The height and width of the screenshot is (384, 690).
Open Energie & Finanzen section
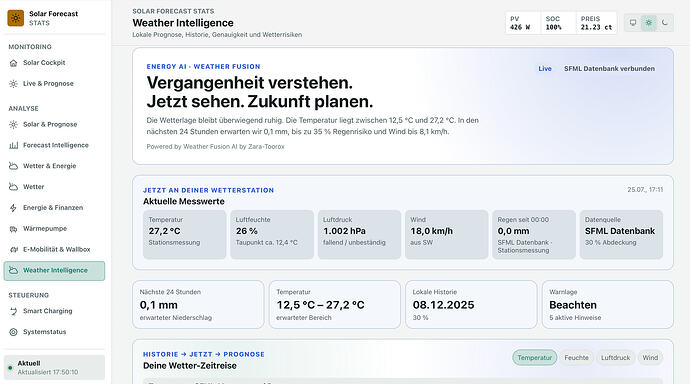click(54, 208)
